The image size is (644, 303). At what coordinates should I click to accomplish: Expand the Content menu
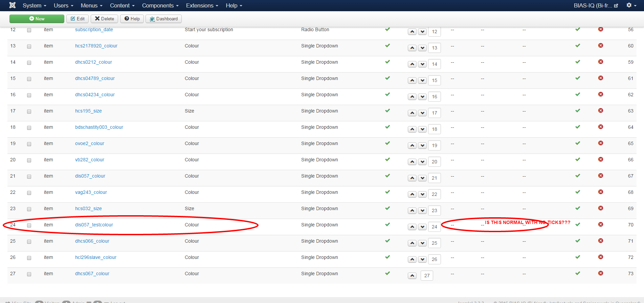[123, 5]
